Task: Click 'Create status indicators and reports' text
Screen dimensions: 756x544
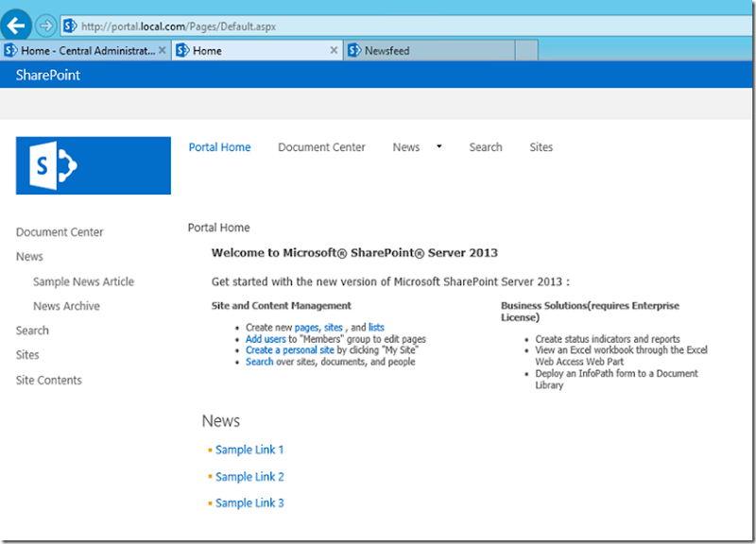Action: click(x=608, y=339)
